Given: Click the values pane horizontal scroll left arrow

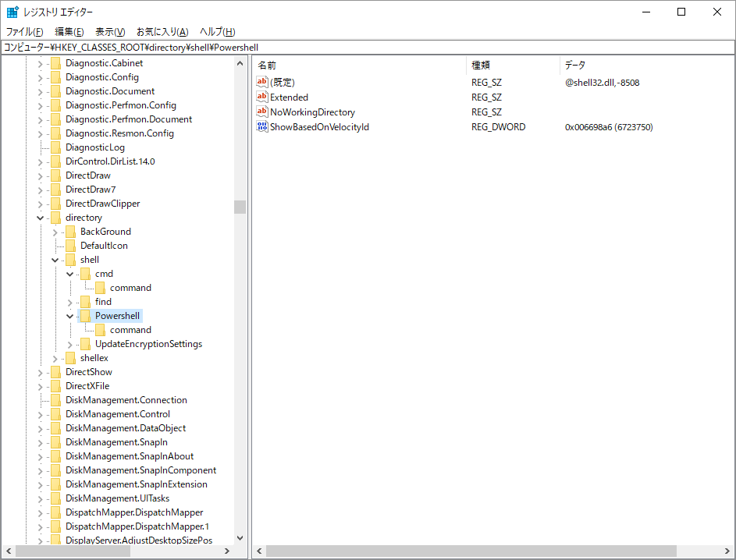Looking at the screenshot, I should 259,551.
